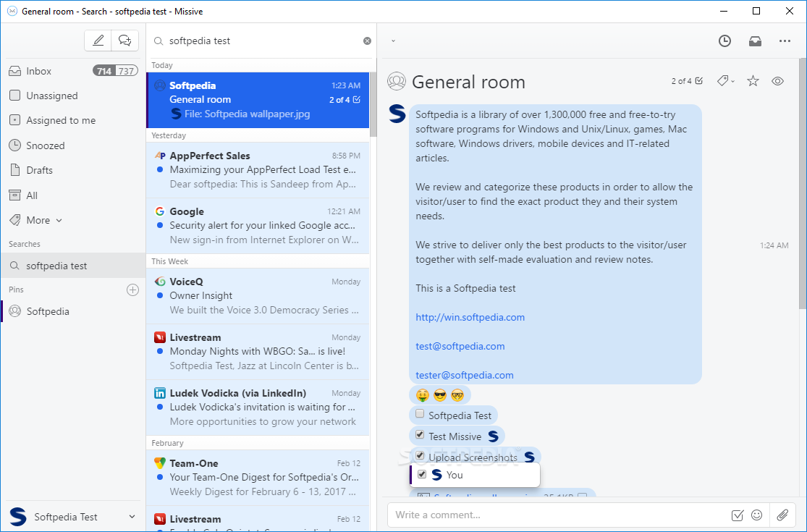Insert a task via the comment checkbox icon

[737, 515]
